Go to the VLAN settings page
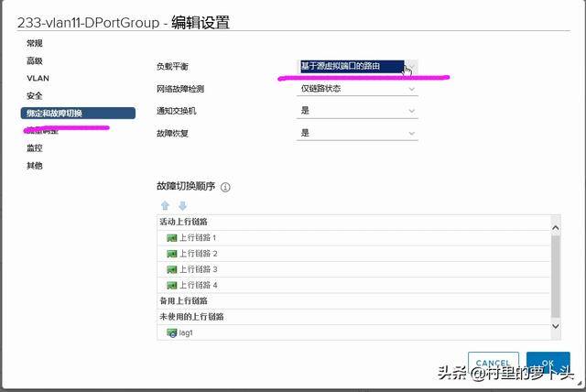This screenshot has width=586, height=392. pyautogui.click(x=38, y=79)
